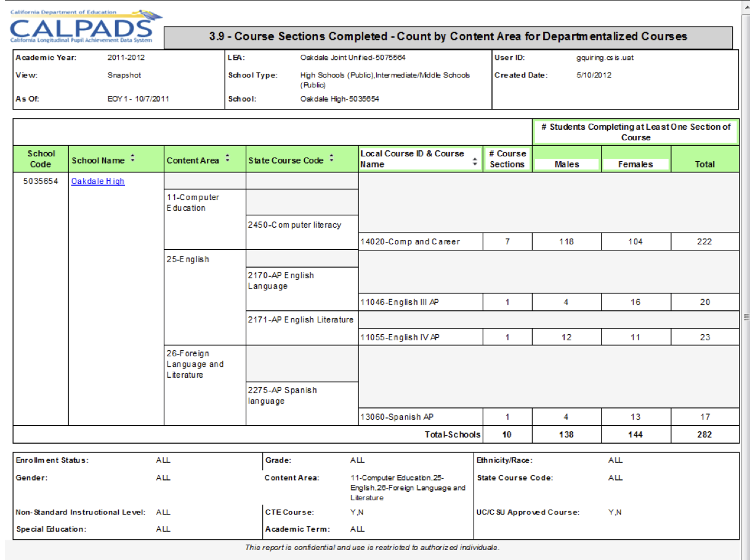This screenshot has height=560, width=750.
Task: Select total value 222 for Comp and Career
Action: pyautogui.click(x=705, y=242)
